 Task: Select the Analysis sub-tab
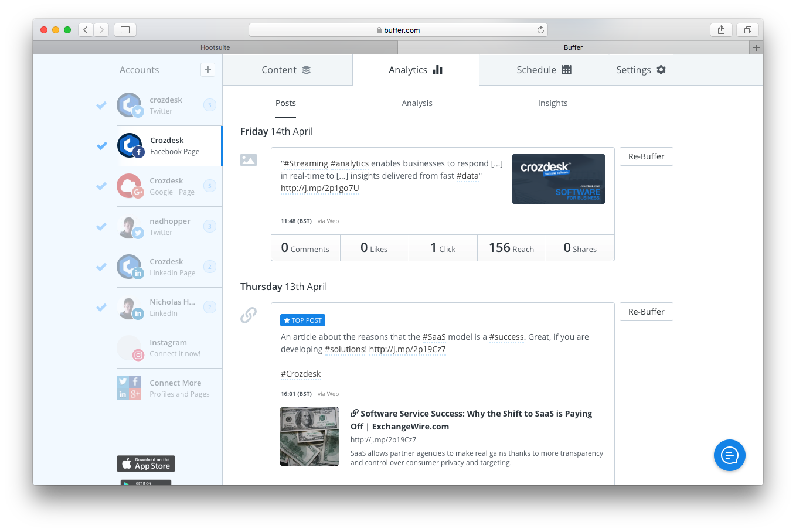click(x=417, y=103)
